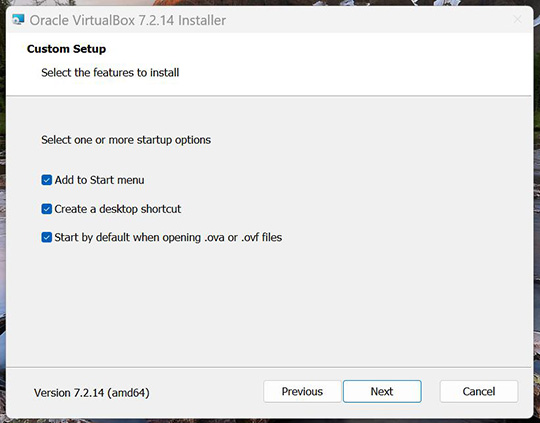This screenshot has width=540, height=423.
Task: Click the Oracle VirtualBox 7.2.14 Installer title text
Action: click(128, 20)
